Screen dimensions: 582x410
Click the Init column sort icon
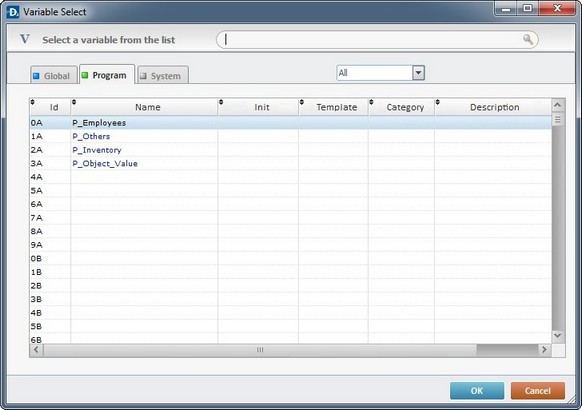[221, 102]
